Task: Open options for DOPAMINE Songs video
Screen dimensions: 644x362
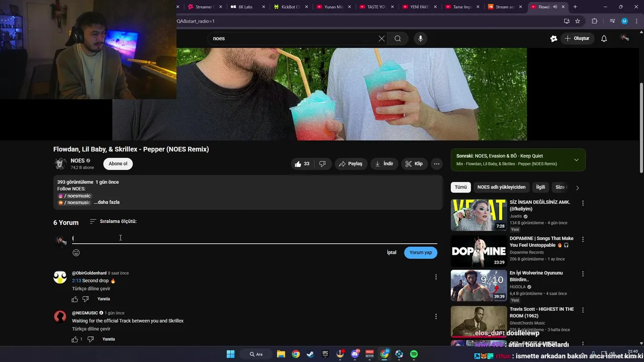Action: tap(583, 239)
